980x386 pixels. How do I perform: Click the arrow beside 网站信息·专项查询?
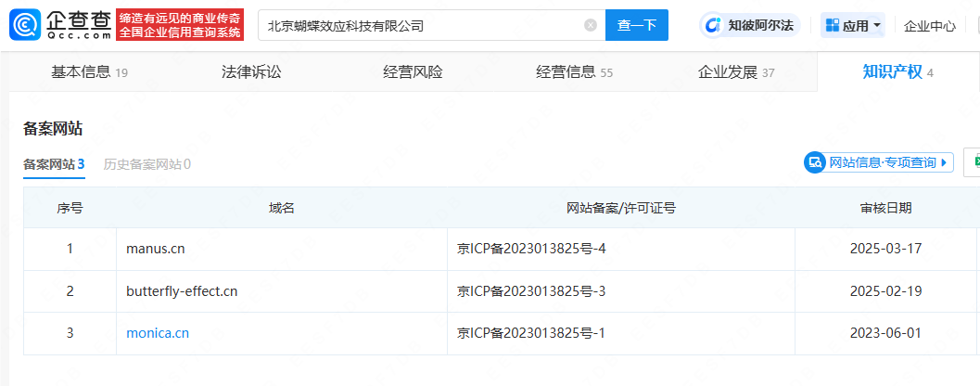click(x=944, y=162)
